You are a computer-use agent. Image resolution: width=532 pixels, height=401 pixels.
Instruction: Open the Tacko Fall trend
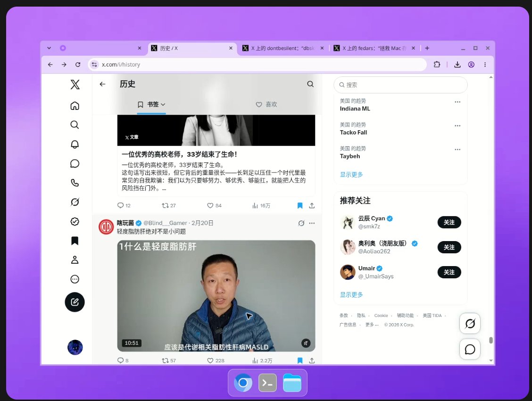pos(353,132)
